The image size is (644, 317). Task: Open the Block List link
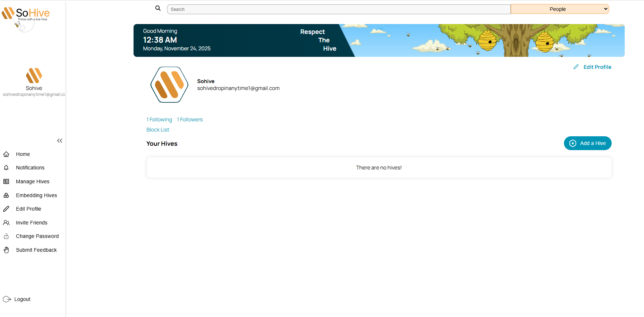[158, 130]
